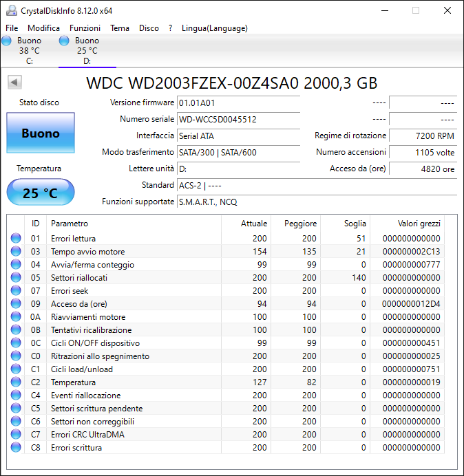This screenshot has width=464, height=476.
Task: Click raw value 000000000777
Action: coord(412,265)
